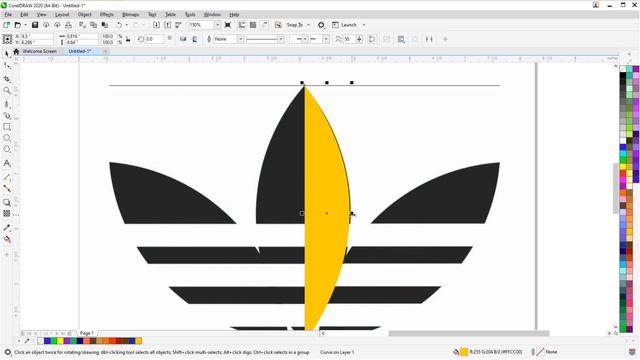Click the New document icon
Screen dimensions: 640x360
[x=7, y=25]
